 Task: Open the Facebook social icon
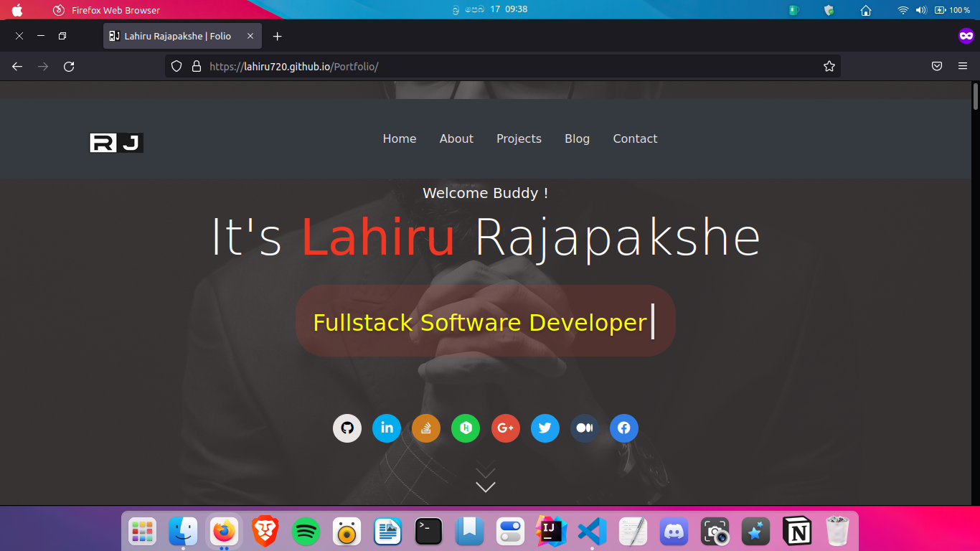click(623, 428)
